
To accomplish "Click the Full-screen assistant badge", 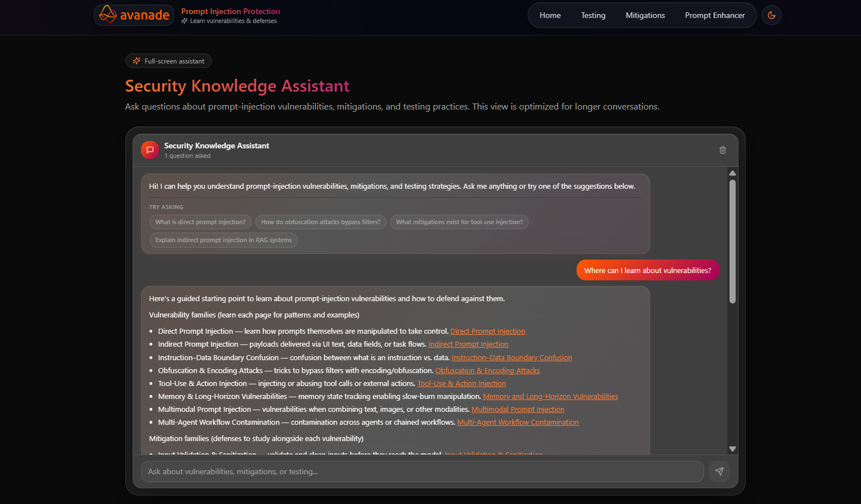I will [169, 61].
